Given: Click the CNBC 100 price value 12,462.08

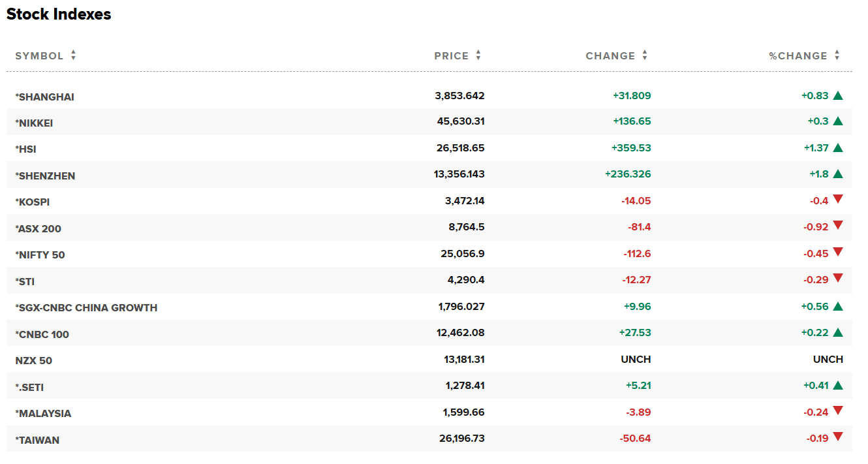Looking at the screenshot, I should [460, 333].
